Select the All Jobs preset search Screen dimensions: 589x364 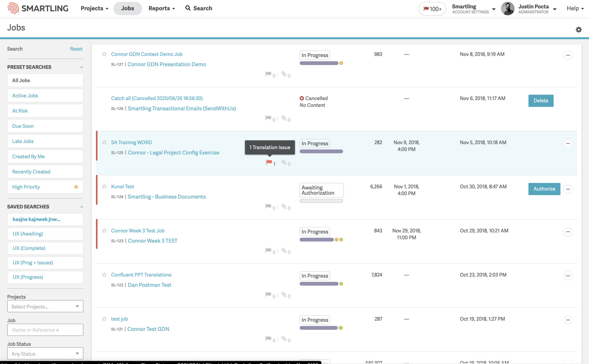(45, 80)
